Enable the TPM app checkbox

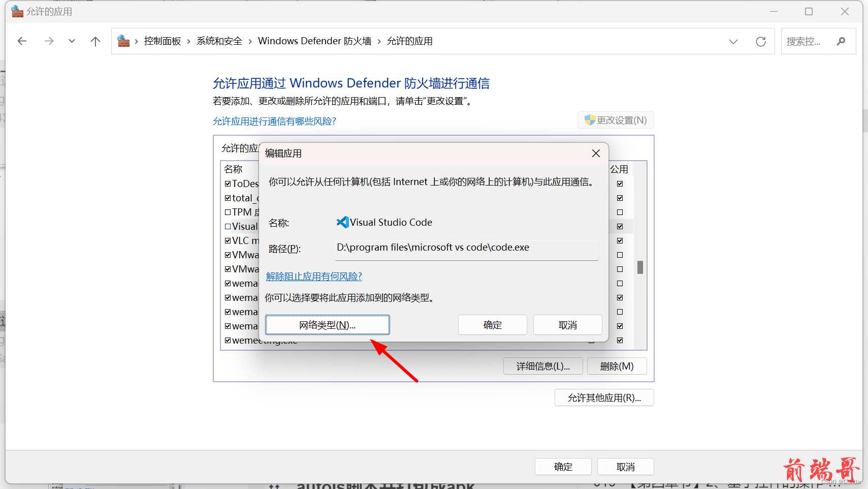(x=228, y=212)
